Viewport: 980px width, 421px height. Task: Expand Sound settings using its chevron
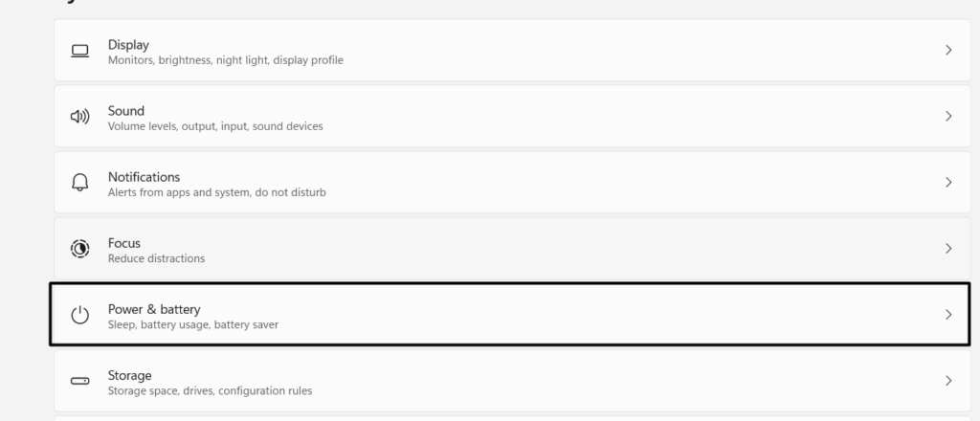pos(948,116)
